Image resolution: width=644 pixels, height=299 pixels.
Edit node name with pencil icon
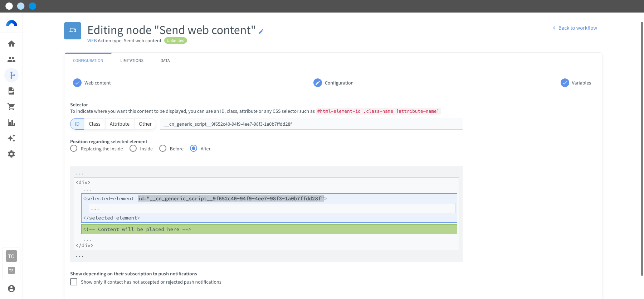261,32
